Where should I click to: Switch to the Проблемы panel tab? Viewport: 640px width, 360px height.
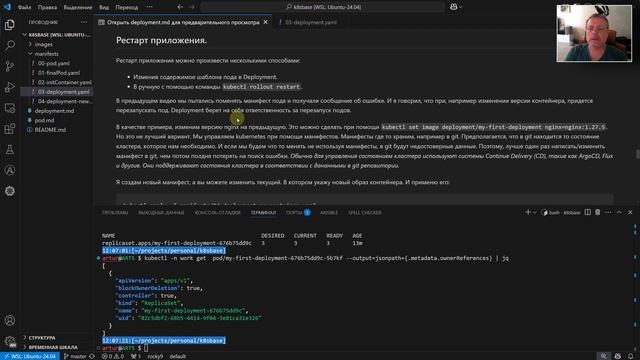[115, 213]
